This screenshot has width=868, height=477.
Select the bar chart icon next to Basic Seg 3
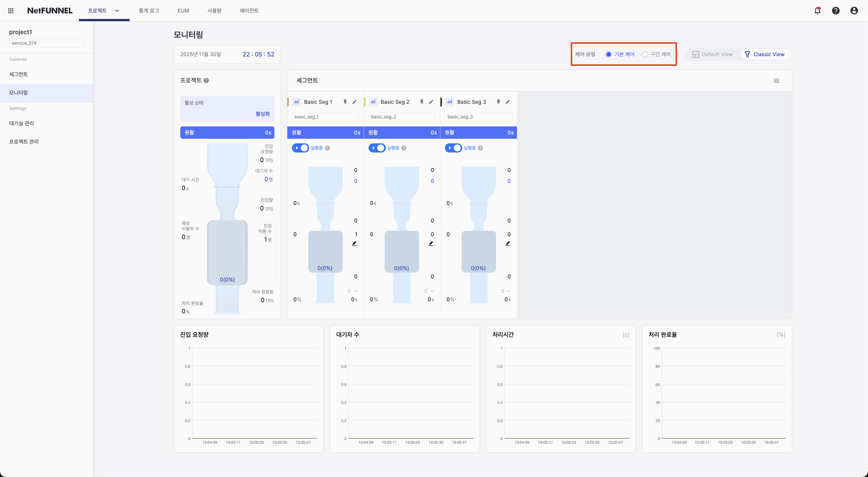[x=449, y=102]
